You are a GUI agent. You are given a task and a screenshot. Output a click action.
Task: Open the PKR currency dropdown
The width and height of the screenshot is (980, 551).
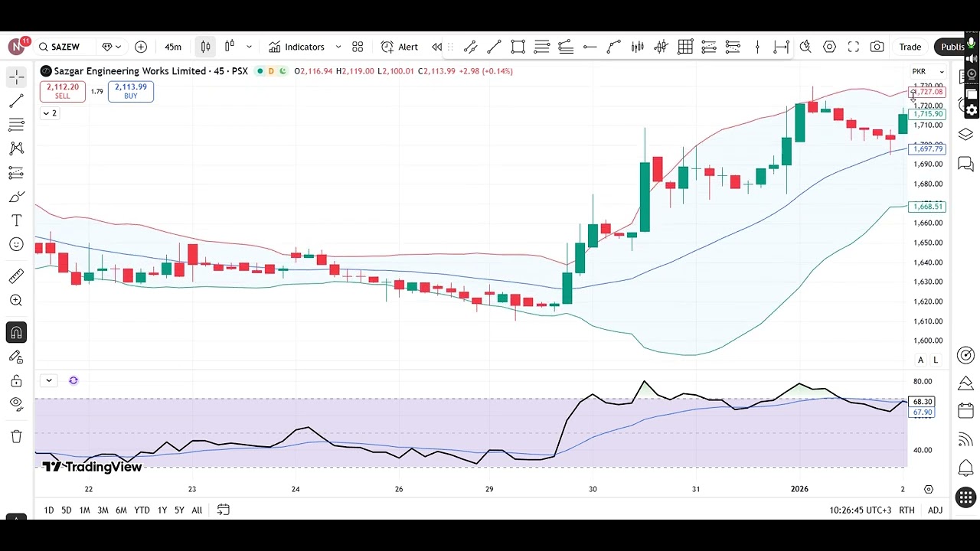tap(928, 72)
